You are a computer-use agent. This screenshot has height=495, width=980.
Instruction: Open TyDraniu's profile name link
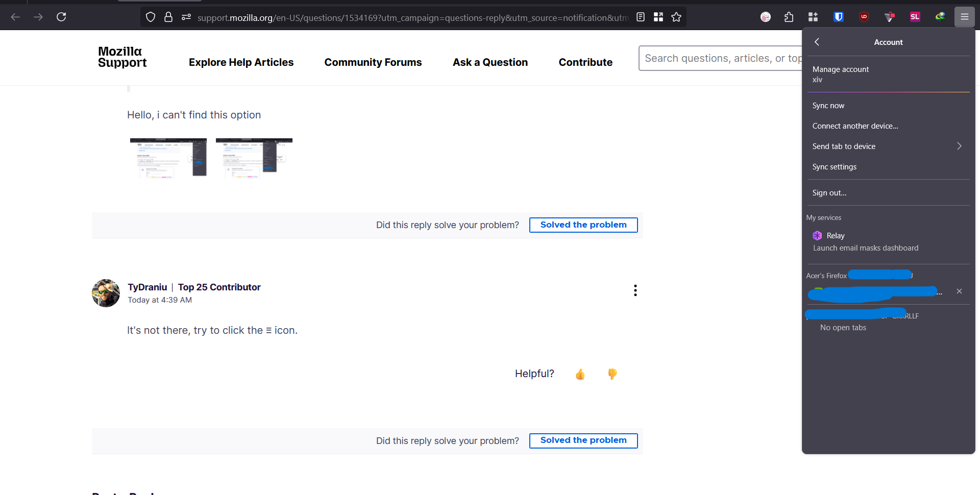tap(148, 287)
